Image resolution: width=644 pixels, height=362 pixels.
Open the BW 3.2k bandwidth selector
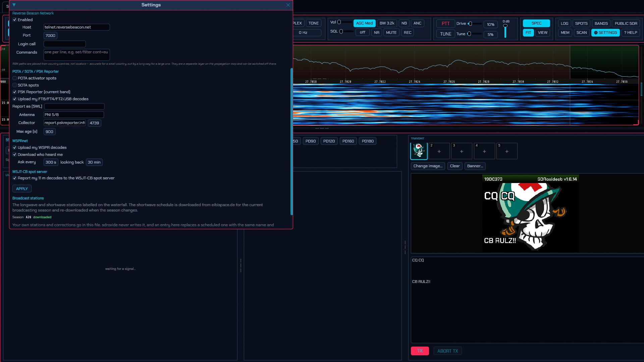pos(387,23)
